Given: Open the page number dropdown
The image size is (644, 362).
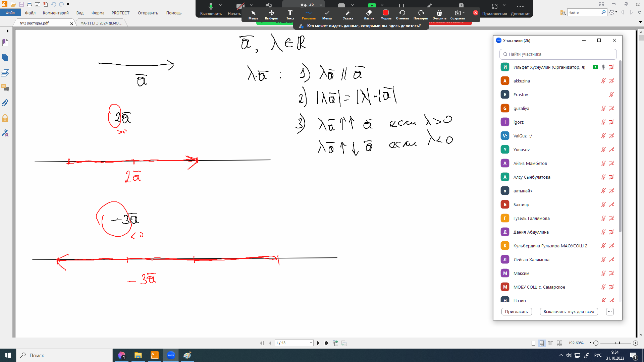Looking at the screenshot, I should pyautogui.click(x=311, y=343).
